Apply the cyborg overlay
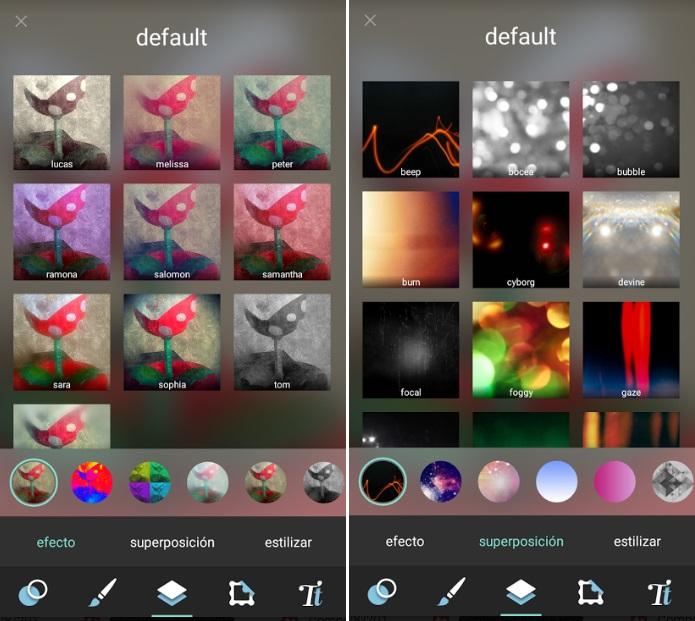 click(521, 240)
